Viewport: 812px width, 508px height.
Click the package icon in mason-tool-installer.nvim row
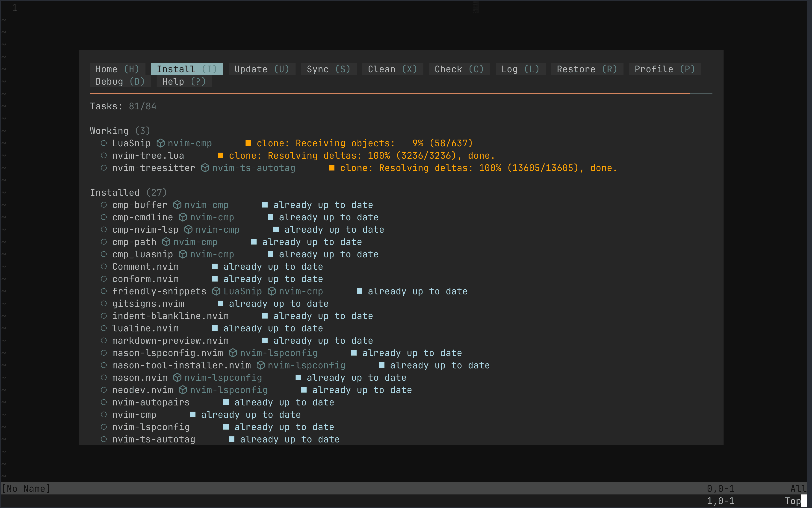pos(261,366)
